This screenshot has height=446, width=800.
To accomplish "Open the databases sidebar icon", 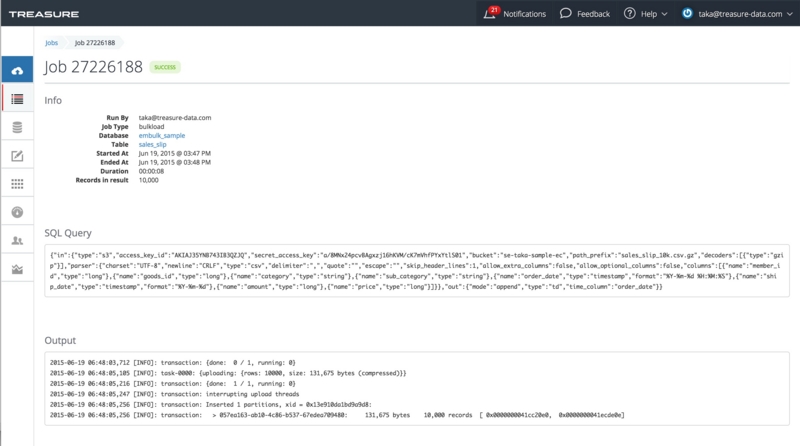I will (17, 127).
